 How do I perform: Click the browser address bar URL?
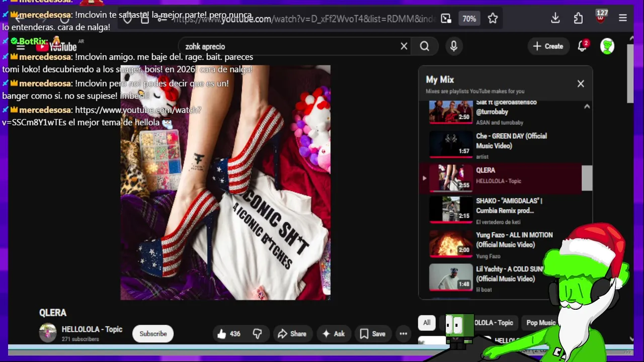(x=304, y=19)
